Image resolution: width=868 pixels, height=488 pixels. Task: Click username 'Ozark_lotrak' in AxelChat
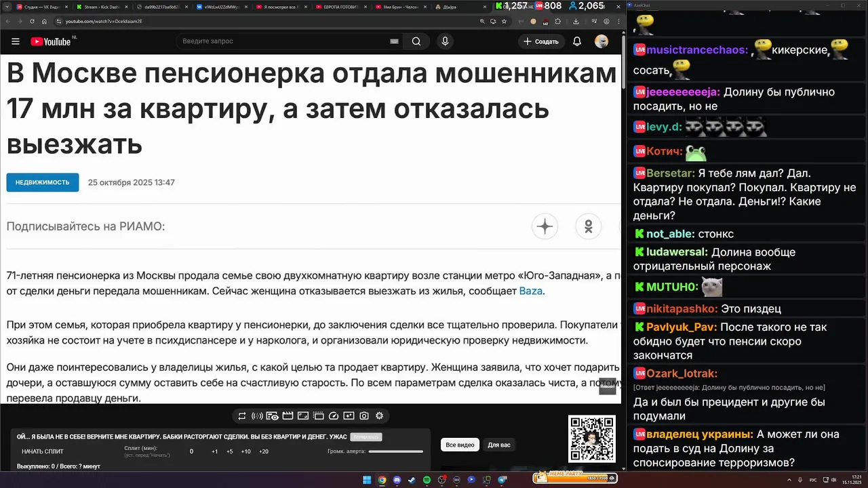682,373
